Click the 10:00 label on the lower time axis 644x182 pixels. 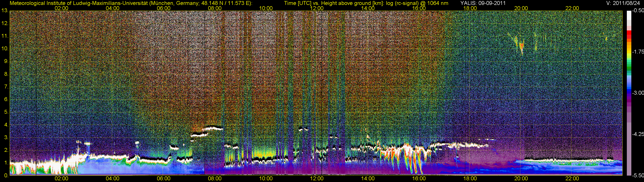click(x=266, y=179)
